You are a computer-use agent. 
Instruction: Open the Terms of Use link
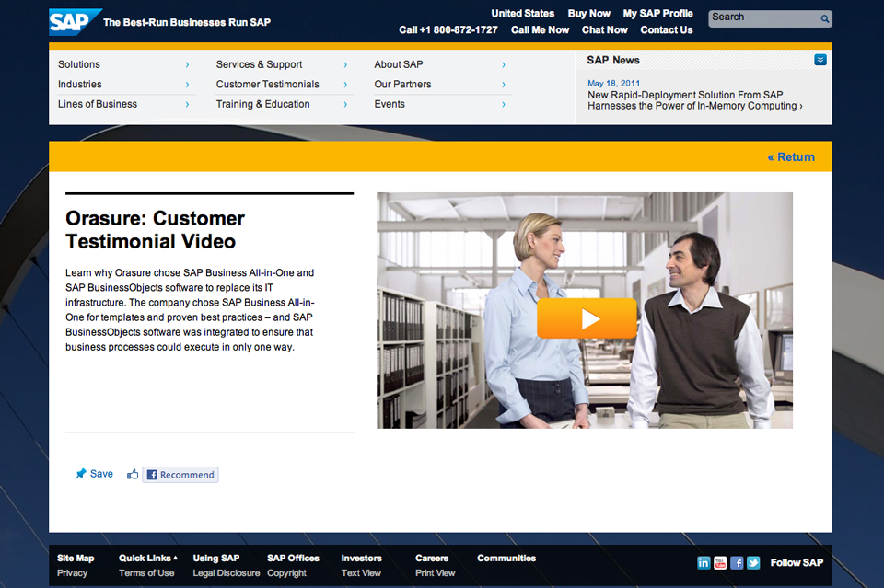[146, 572]
